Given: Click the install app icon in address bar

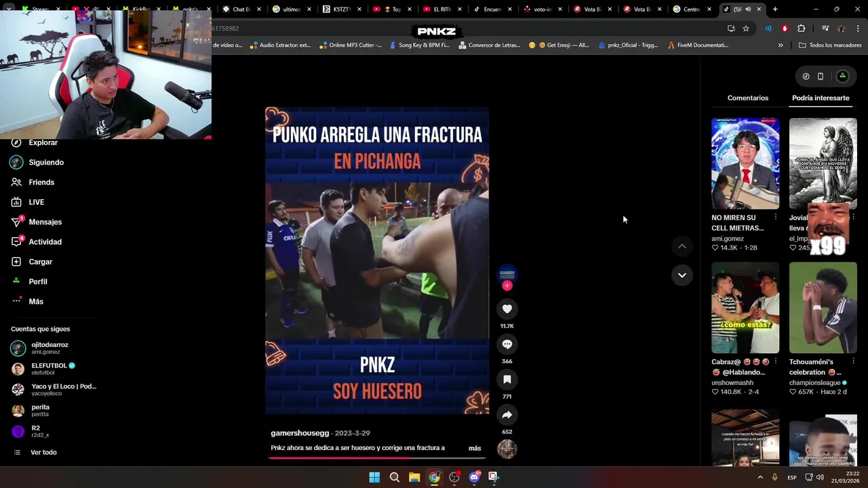Looking at the screenshot, I should 731,28.
